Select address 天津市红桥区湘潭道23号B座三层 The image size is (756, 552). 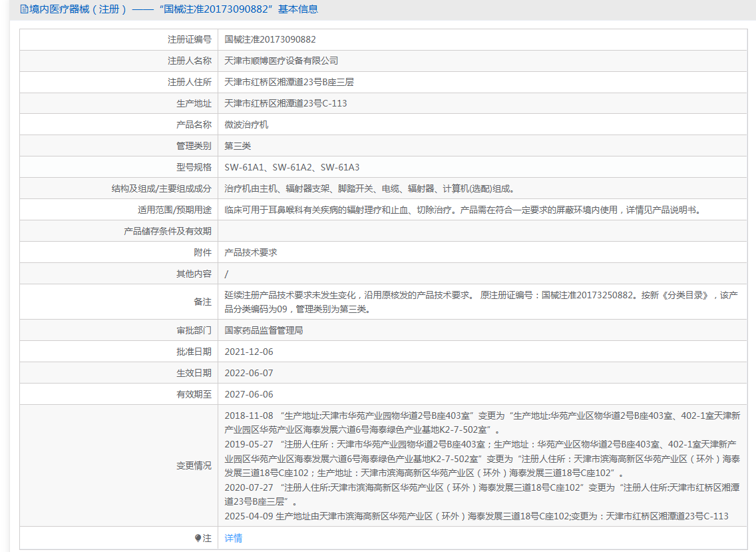point(289,82)
